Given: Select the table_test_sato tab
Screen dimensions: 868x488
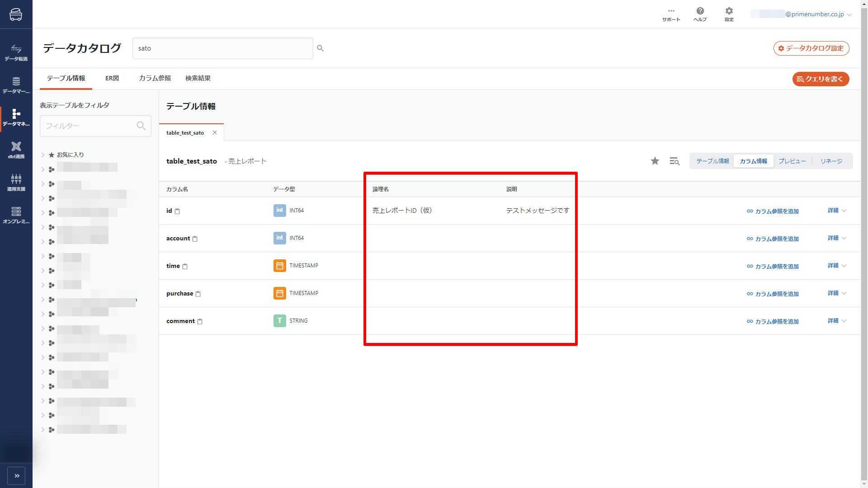Looking at the screenshot, I should coord(185,133).
